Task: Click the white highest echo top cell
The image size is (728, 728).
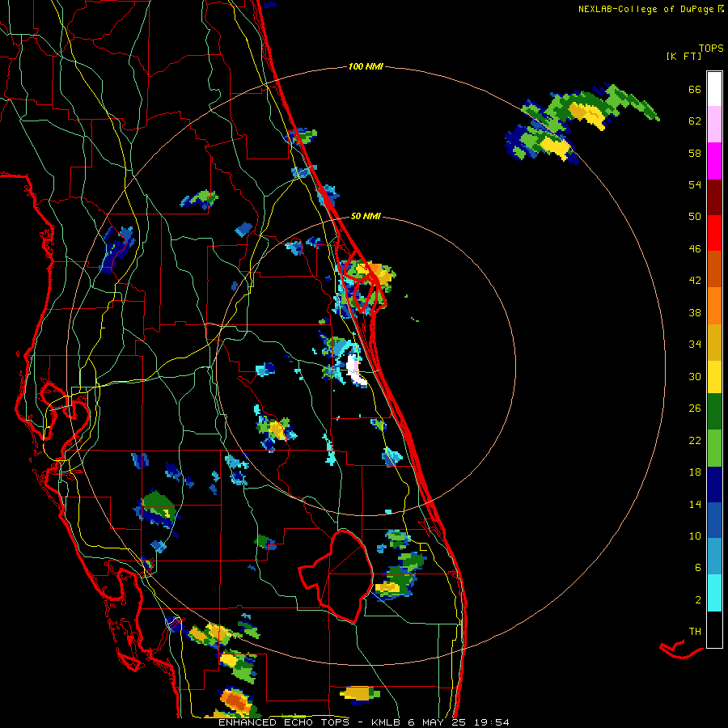Action: click(356, 370)
